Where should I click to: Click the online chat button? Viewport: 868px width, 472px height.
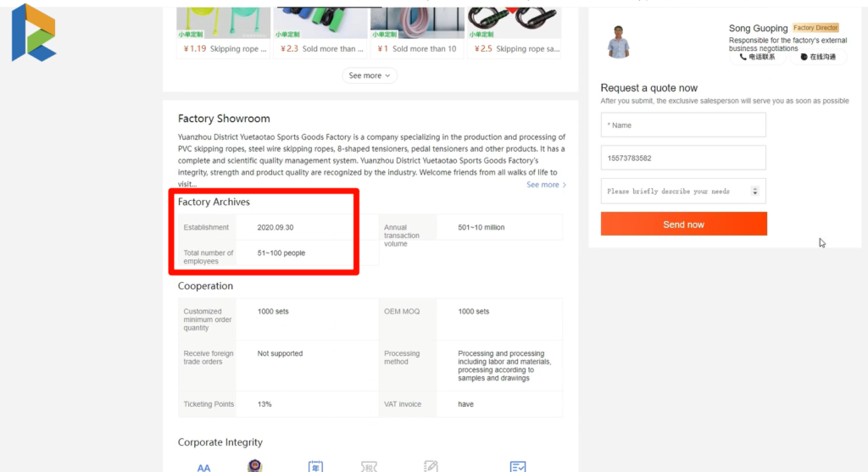click(818, 57)
